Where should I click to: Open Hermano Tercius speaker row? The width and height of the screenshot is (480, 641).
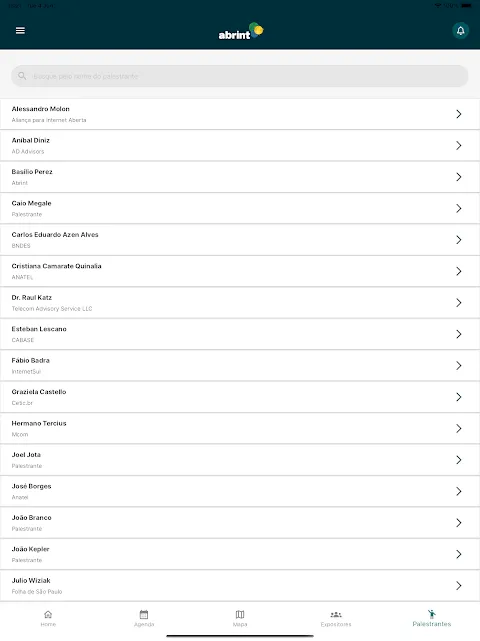[240, 428]
